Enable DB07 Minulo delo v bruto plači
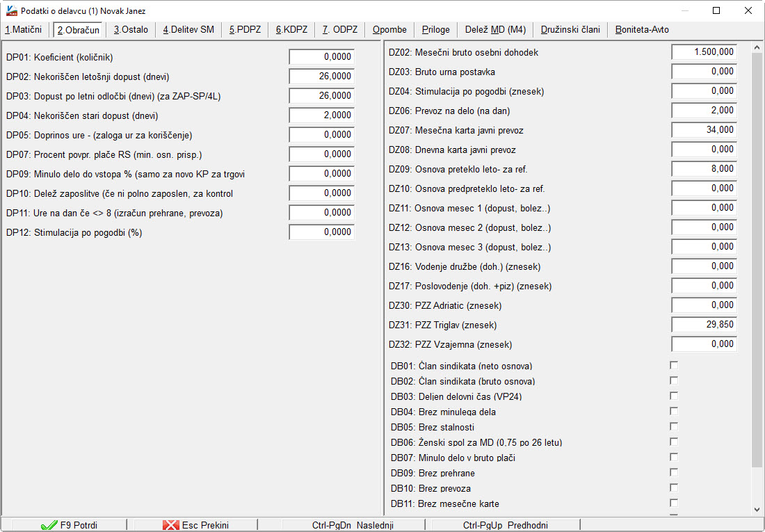This screenshot has height=532, width=765. click(x=674, y=458)
